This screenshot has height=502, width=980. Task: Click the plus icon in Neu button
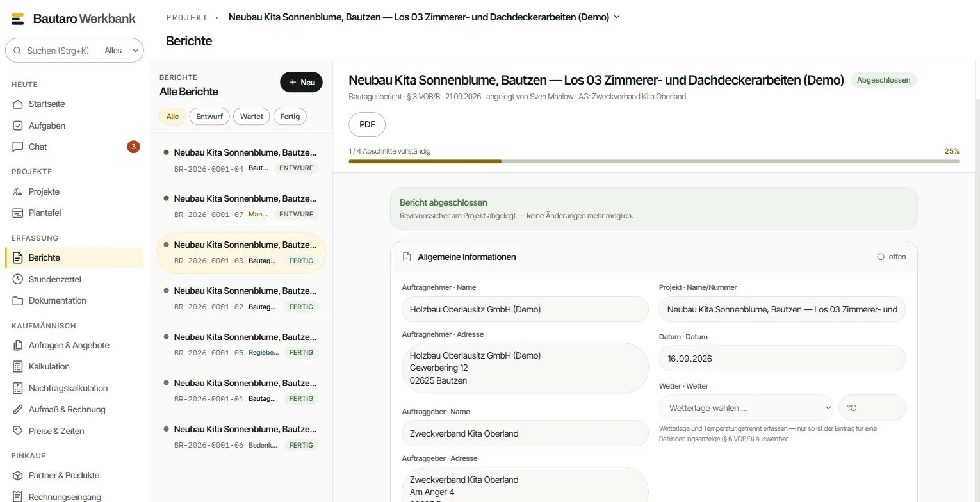click(293, 82)
